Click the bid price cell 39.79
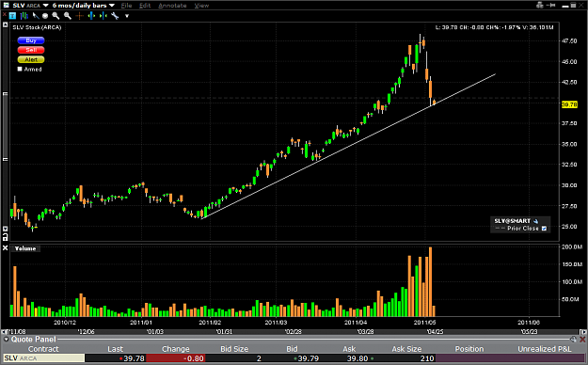This screenshot has height=365, width=588. click(x=292, y=358)
